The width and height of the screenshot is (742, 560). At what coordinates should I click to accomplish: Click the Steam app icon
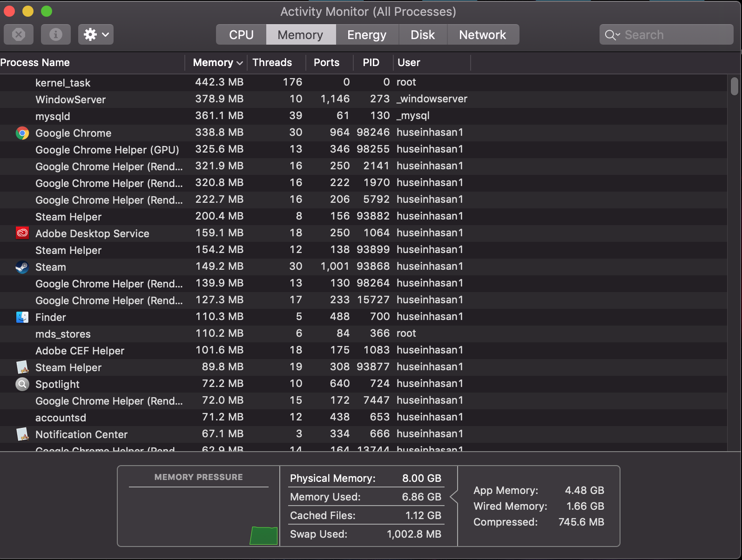pos(22,267)
